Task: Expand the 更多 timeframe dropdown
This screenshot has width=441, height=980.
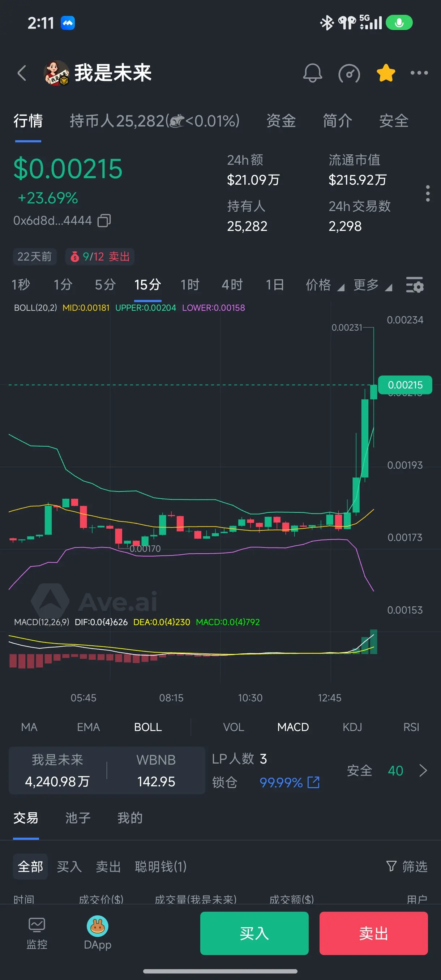Action: coord(373,284)
